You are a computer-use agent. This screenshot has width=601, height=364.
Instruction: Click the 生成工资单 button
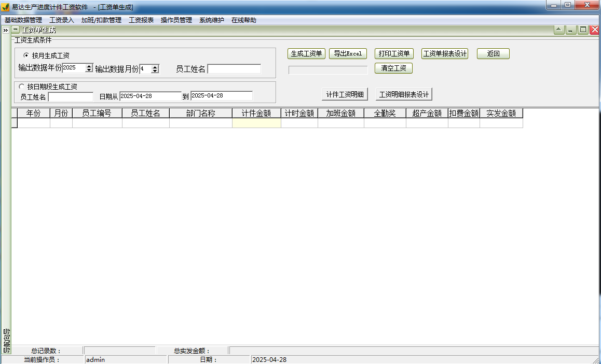[306, 53]
